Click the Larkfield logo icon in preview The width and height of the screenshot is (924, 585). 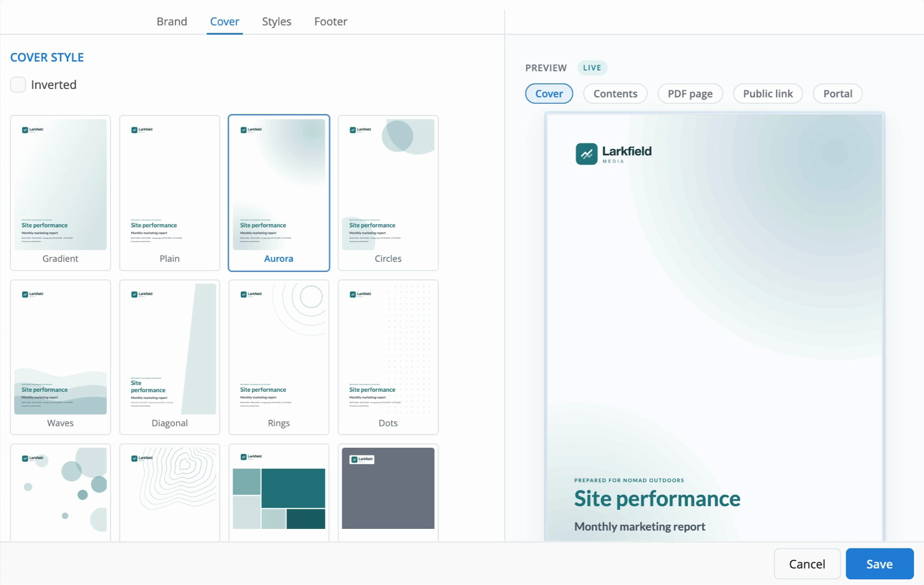click(x=586, y=154)
